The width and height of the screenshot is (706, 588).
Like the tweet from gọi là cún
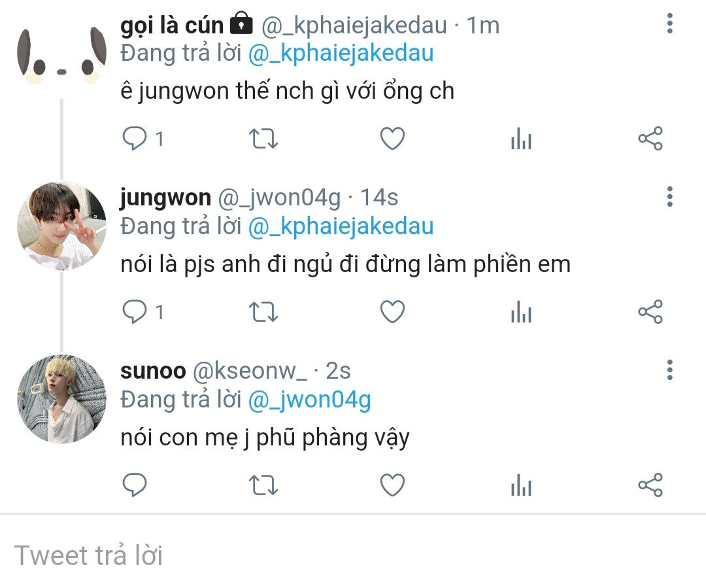coord(393,138)
